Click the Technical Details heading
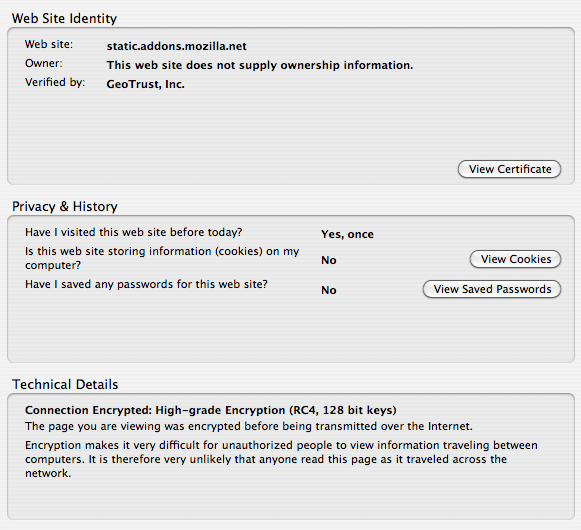Screen dimensions: 581x530 click(65, 384)
